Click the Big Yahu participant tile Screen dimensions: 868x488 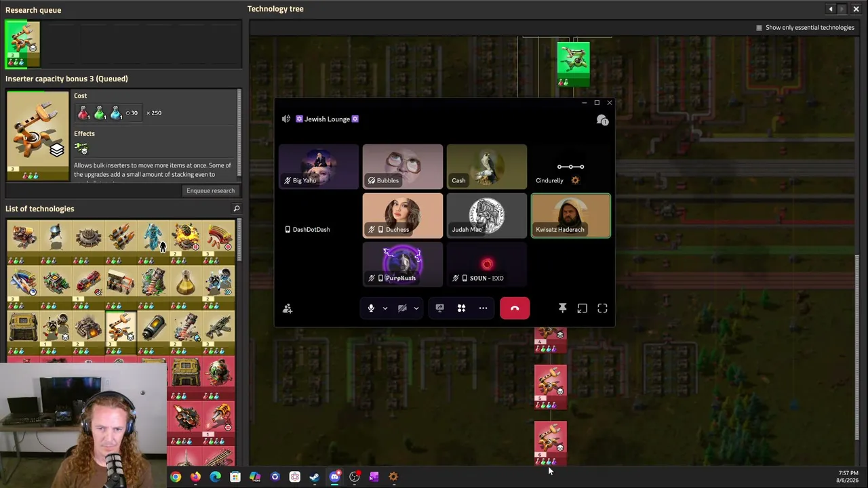pyautogui.click(x=319, y=167)
